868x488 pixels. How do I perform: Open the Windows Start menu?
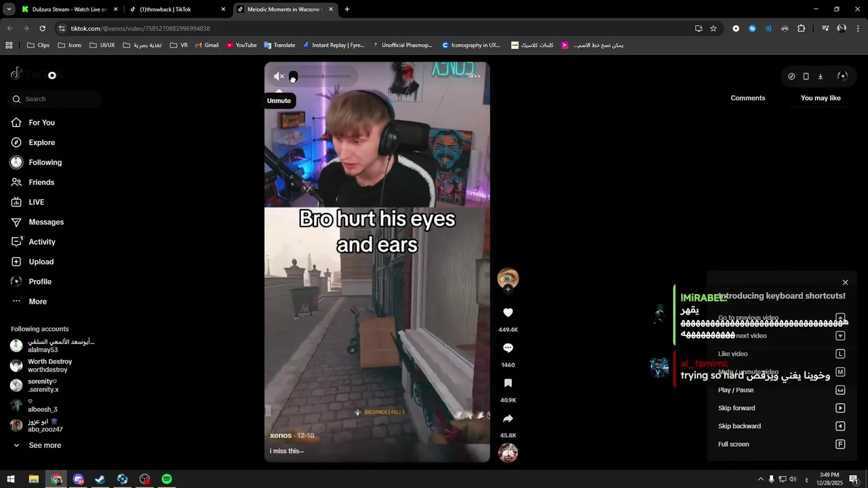pos(11,479)
